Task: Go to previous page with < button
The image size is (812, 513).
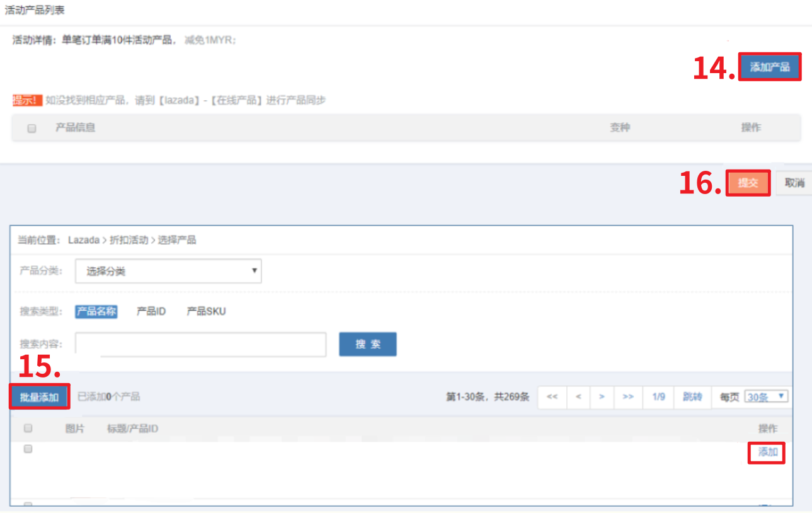Action: tap(578, 397)
